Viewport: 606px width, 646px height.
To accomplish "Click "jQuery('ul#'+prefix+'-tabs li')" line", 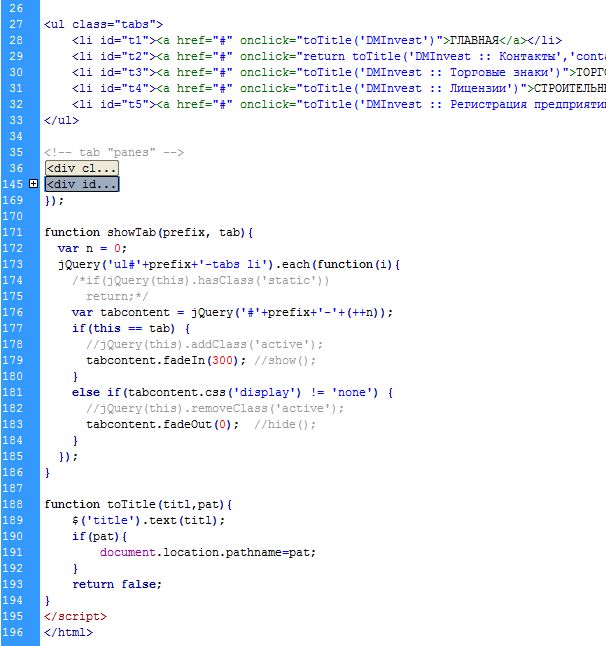I will tap(229, 264).
